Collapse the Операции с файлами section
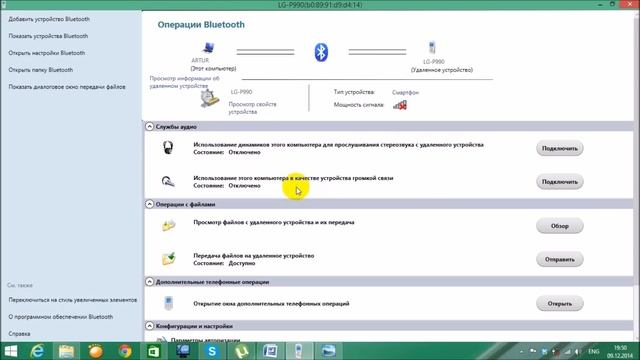The image size is (640, 360). 149,204
